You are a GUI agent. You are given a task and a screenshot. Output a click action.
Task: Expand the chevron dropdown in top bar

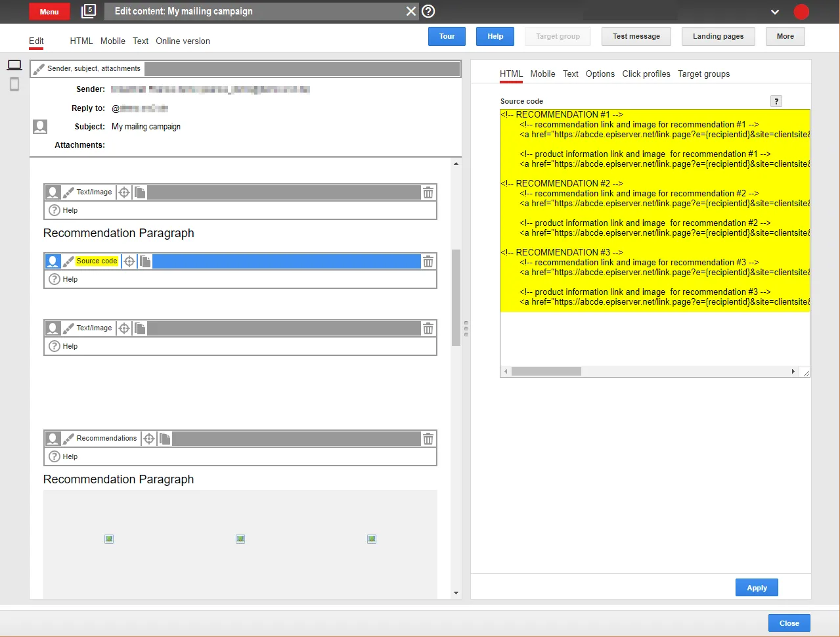pyautogui.click(x=775, y=12)
